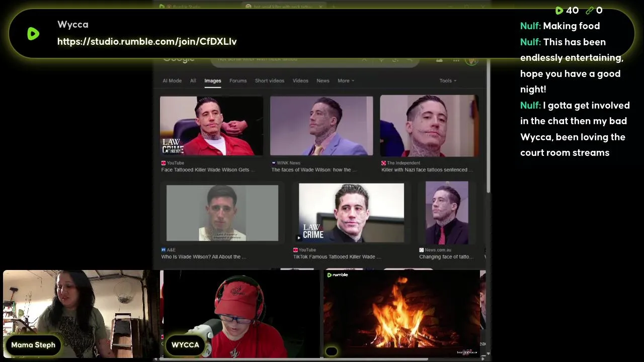The image size is (644, 362).
Task: Open the studio.rumble.com join link
Action: tap(147, 42)
